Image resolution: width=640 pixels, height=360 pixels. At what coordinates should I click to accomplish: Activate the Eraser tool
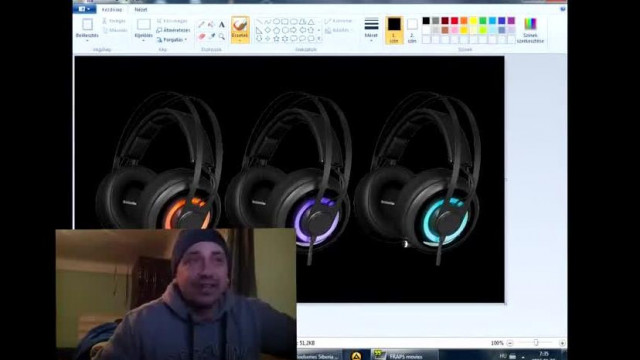pyautogui.click(x=201, y=37)
